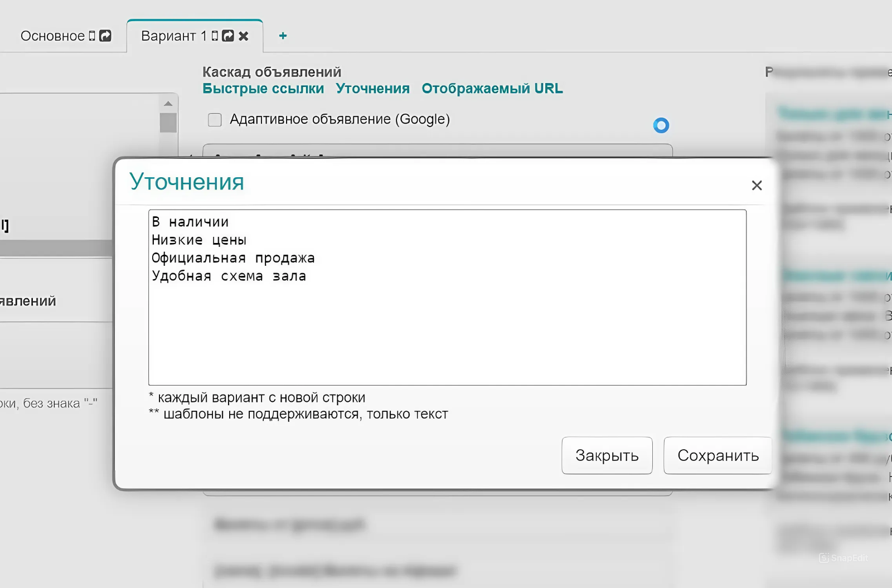Click the line 'Удобная схема зала'
The height and width of the screenshot is (588, 892).
pos(229,276)
